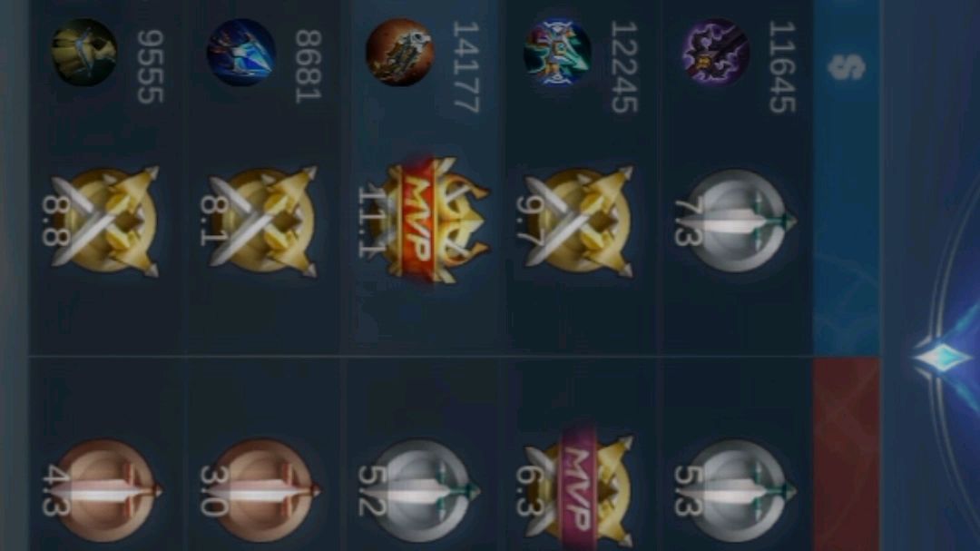Click the gold medal rated 8.8
The image size is (980, 551).
click(x=103, y=221)
